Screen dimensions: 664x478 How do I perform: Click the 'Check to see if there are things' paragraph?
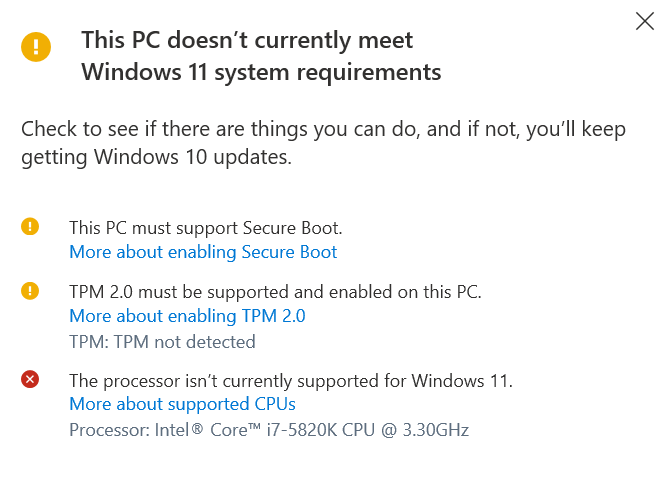coord(324,143)
